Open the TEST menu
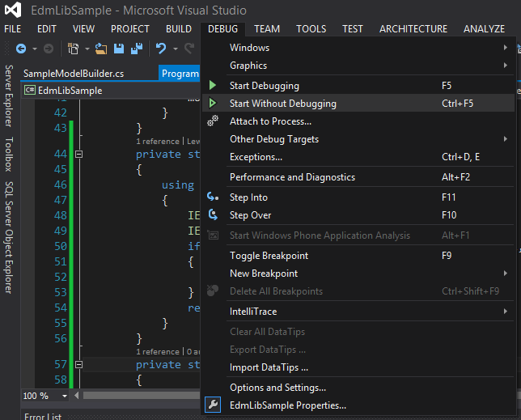The width and height of the screenshot is (521, 420). [x=353, y=29]
